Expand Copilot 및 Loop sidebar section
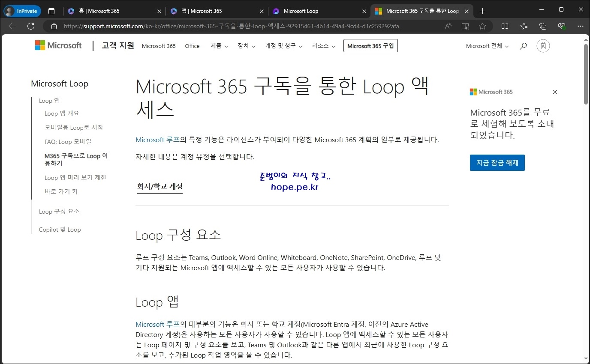Screen dimensions: 590x364 point(60,230)
